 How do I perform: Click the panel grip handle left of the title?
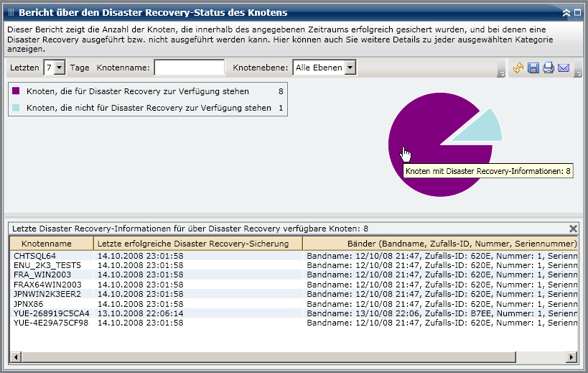click(x=11, y=13)
